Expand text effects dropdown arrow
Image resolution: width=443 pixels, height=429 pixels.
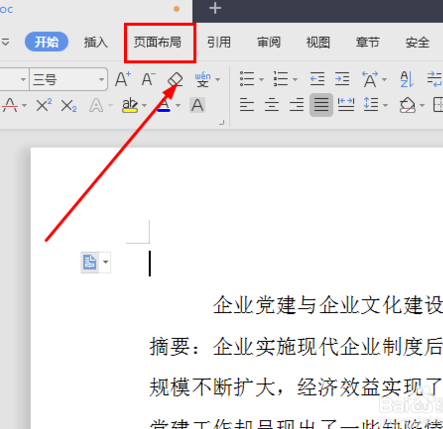coord(110,106)
